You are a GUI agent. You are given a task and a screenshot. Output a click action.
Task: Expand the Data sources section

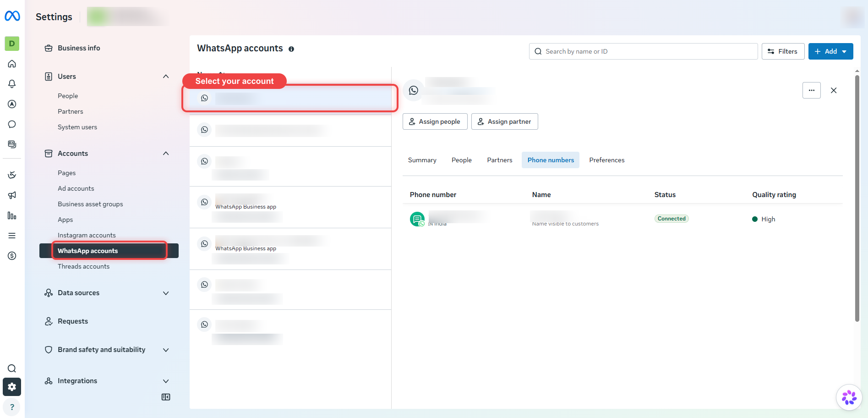166,293
